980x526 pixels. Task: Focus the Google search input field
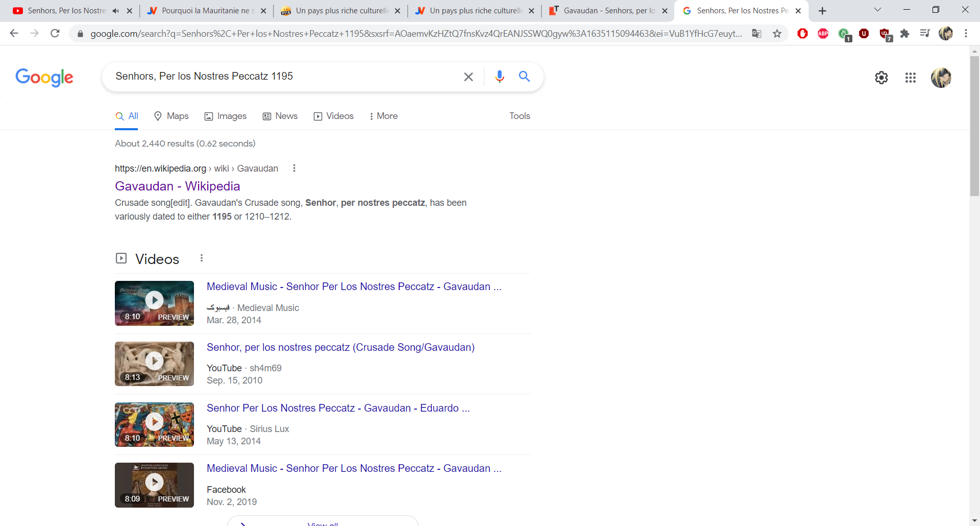click(x=286, y=77)
